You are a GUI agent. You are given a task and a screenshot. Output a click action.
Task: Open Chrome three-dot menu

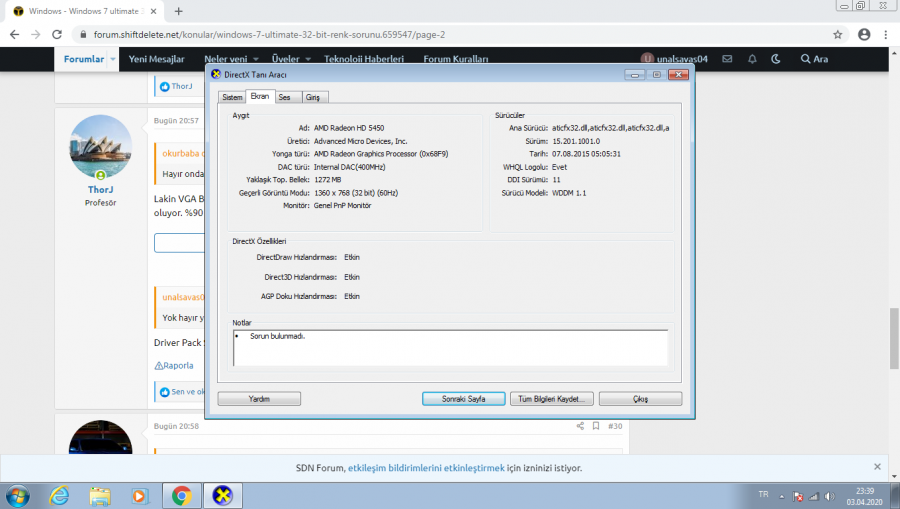(886, 34)
